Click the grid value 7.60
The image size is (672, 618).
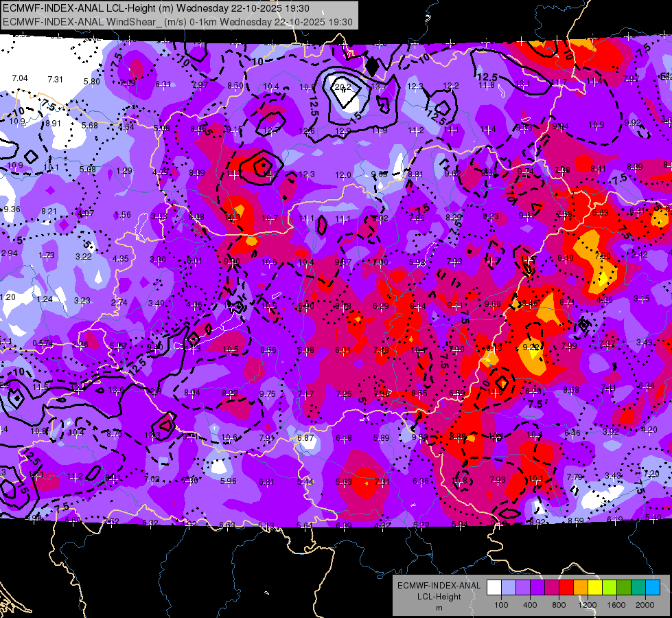click(x=603, y=255)
